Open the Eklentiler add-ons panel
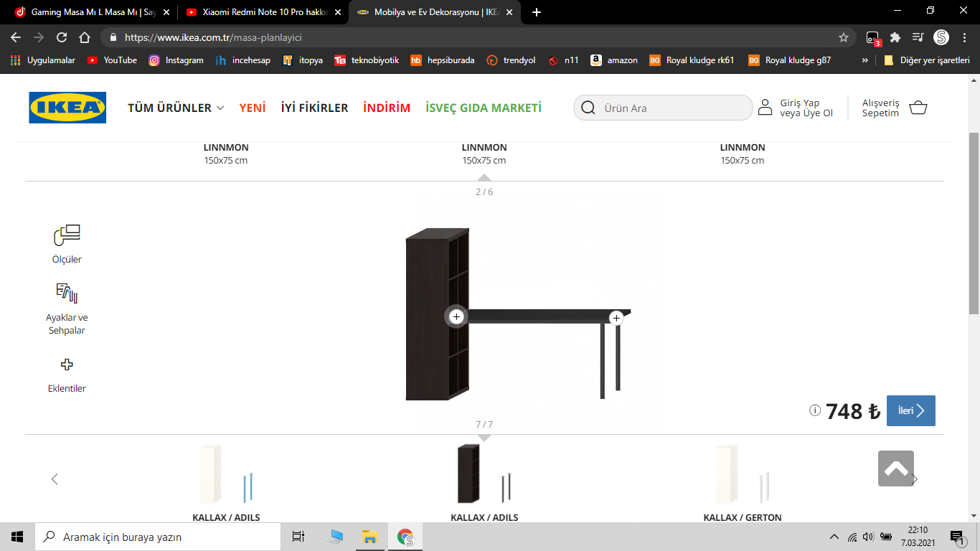 pos(67,375)
